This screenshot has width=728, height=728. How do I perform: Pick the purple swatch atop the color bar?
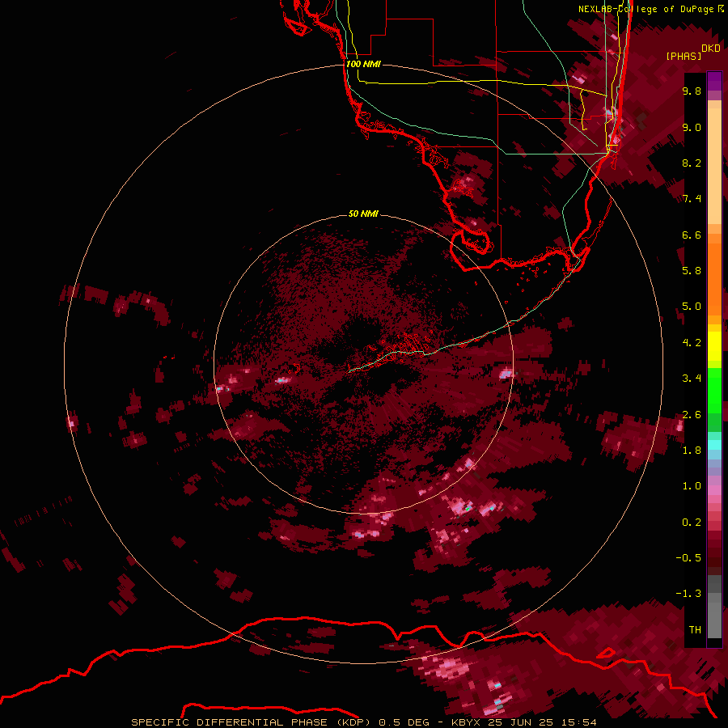click(714, 81)
